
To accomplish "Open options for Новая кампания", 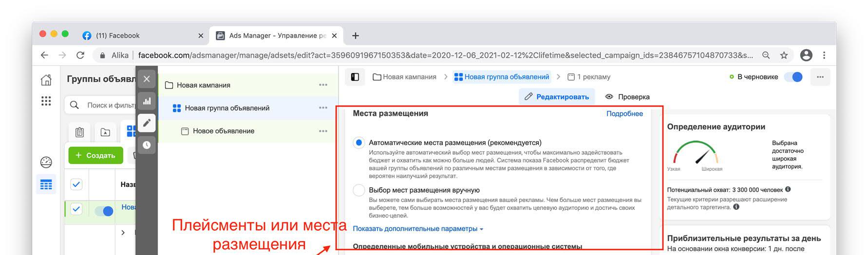I will point(323,85).
